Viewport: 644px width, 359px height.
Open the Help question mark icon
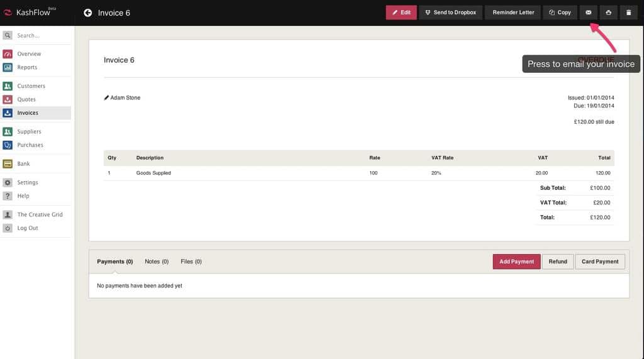click(8, 196)
